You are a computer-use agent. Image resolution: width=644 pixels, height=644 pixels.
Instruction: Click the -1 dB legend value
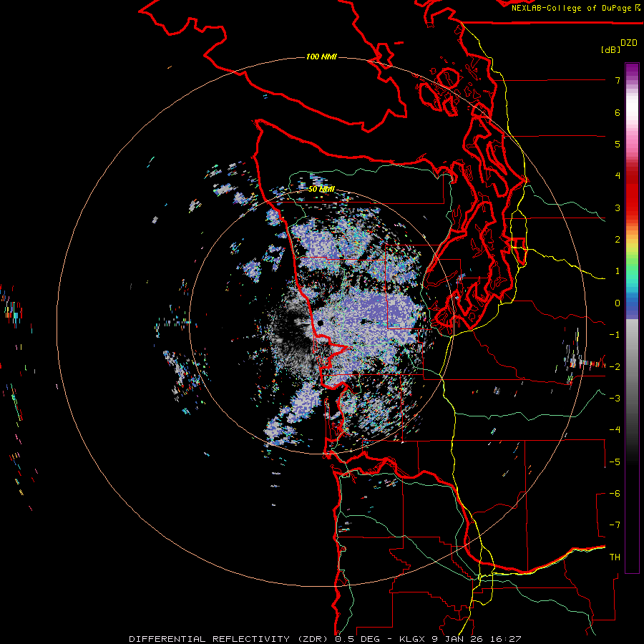(615, 335)
